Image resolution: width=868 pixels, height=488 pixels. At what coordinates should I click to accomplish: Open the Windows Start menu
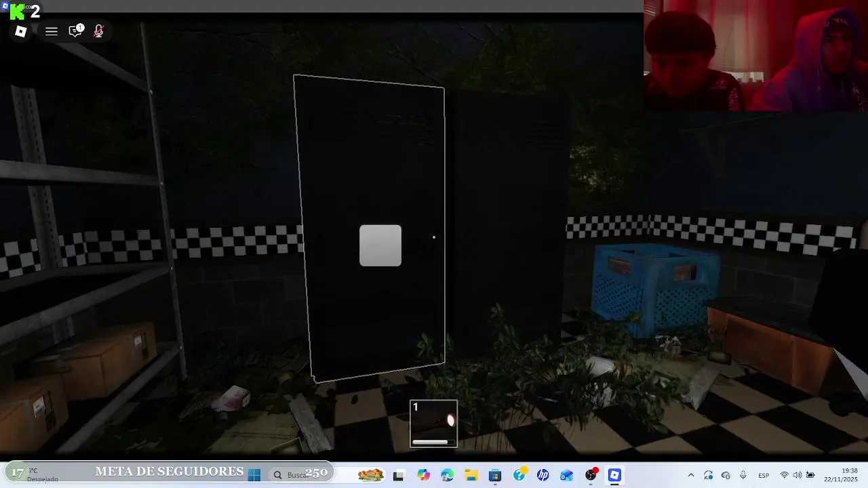point(254,475)
